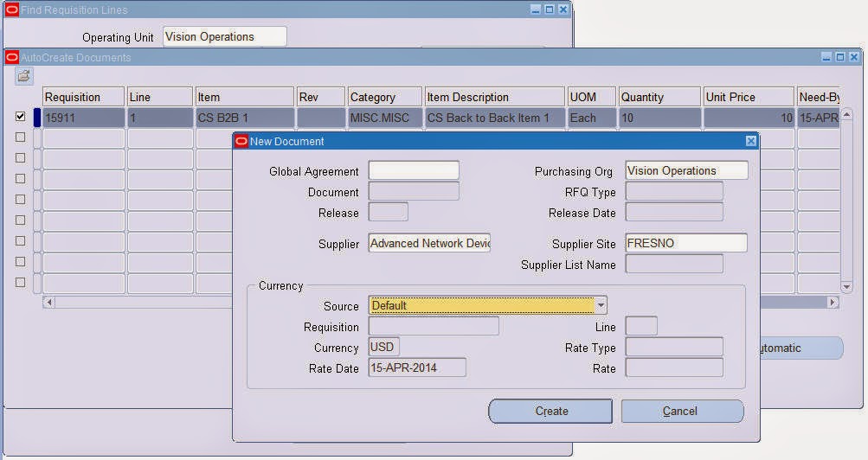
Task: Click the Requisition column header
Action: [x=83, y=97]
